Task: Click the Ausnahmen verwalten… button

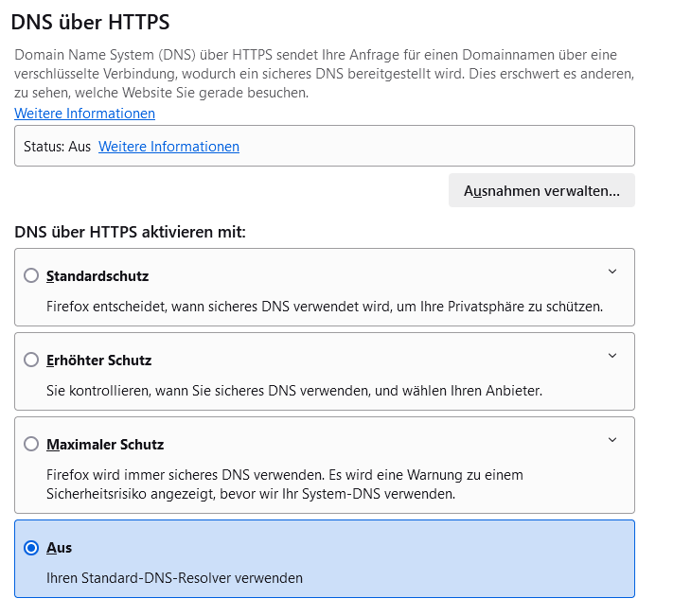Action: point(541,190)
